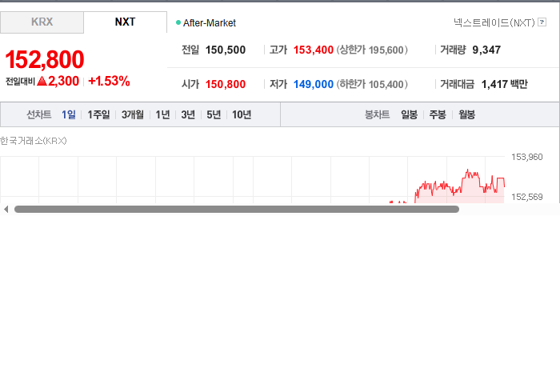Show the 주봉 weekly candle chart
Screen dimensions: 560x392
[438, 114]
